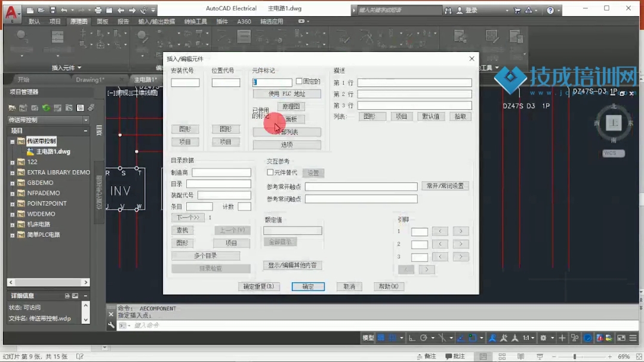Expand the 插入元件 ribbon panel dropdown
Image resolution: width=644 pixels, height=362 pixels.
tap(66, 68)
